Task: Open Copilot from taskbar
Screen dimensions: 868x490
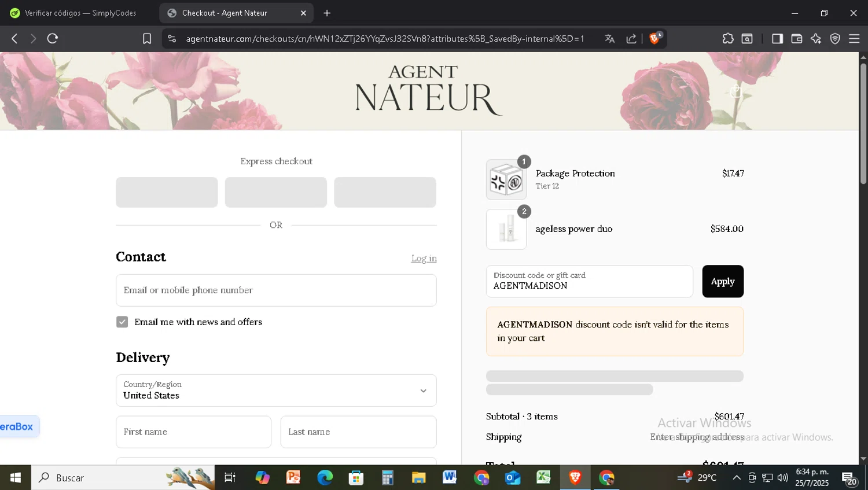Action: tap(262, 477)
